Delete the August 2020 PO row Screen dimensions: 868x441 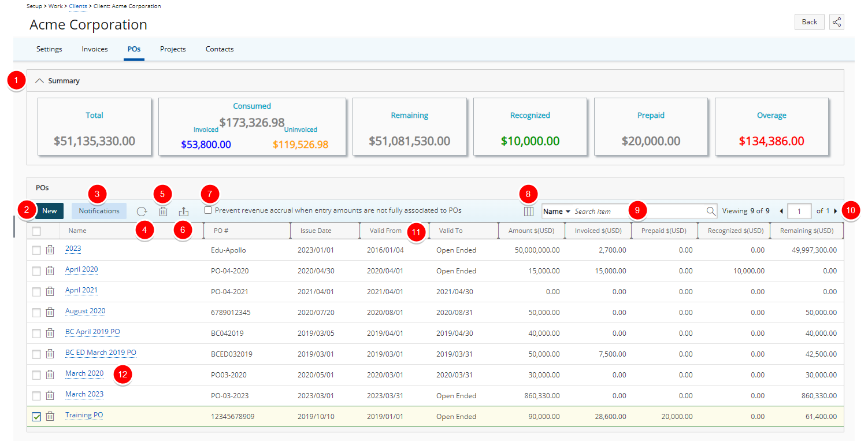50,312
